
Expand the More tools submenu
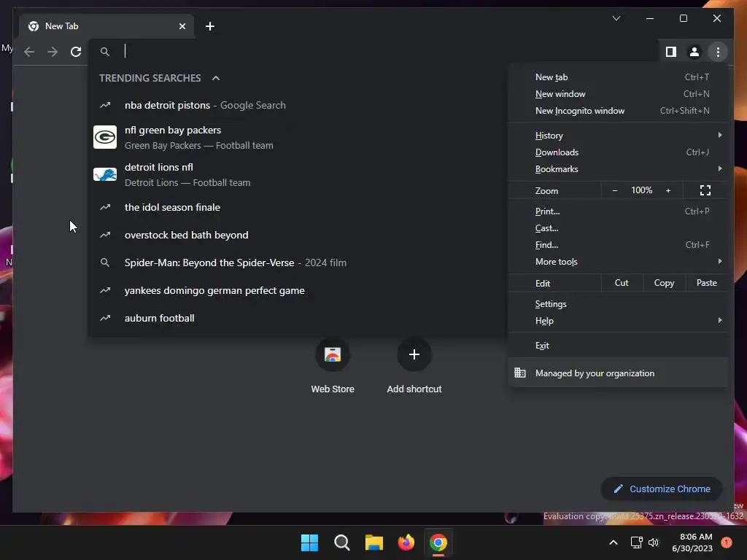pos(618,262)
